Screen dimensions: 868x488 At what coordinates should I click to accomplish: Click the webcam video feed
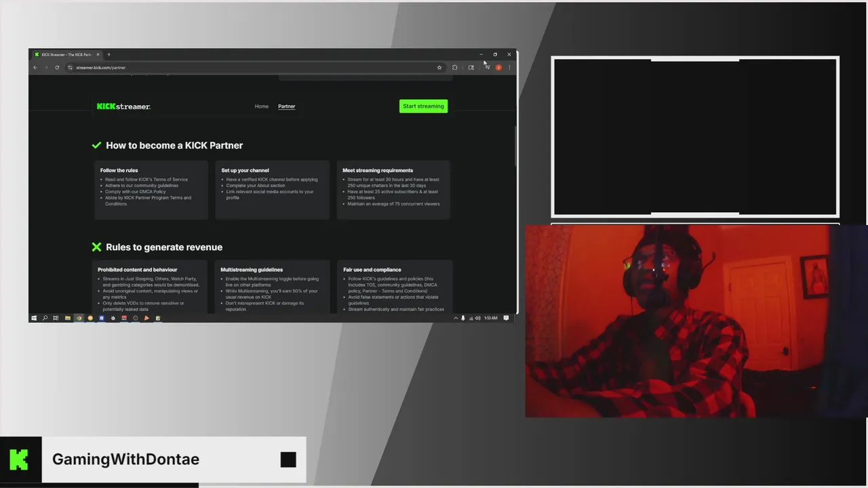click(x=696, y=321)
